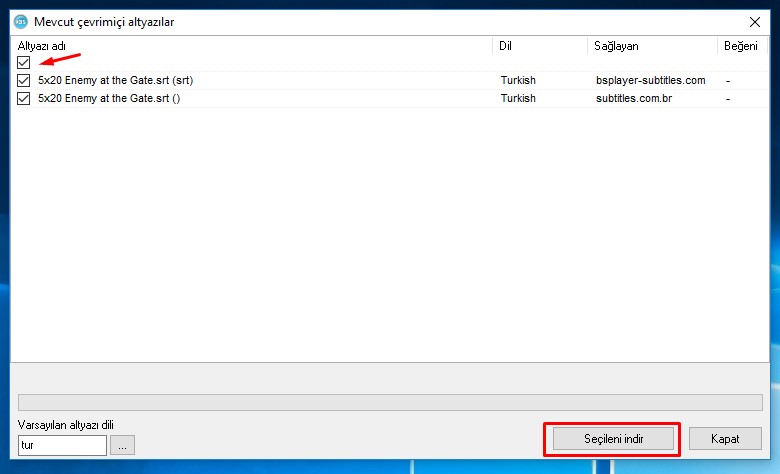Click the bsplayer-subtitles.com provider cell
Screen dimensions: 780x474
coord(650,80)
